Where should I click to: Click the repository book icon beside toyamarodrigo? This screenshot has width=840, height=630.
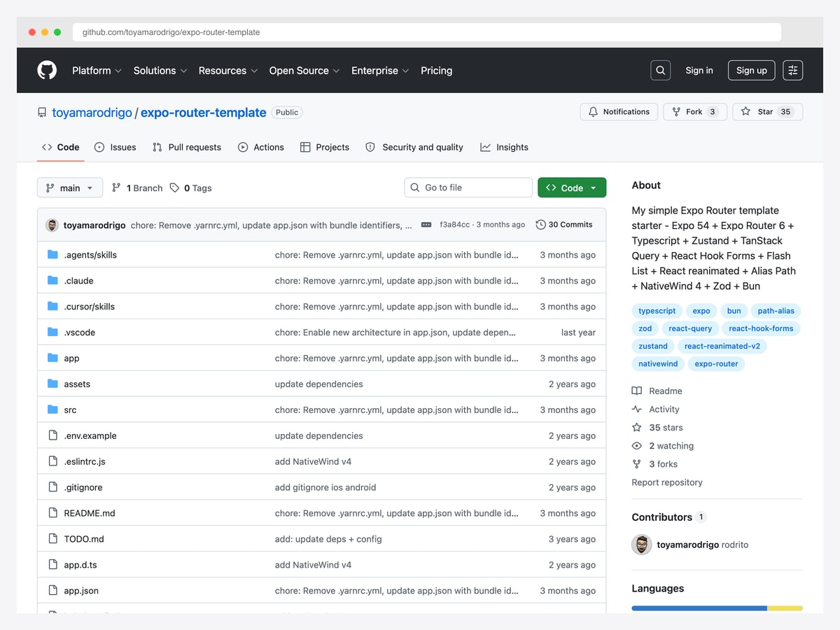[x=43, y=112]
